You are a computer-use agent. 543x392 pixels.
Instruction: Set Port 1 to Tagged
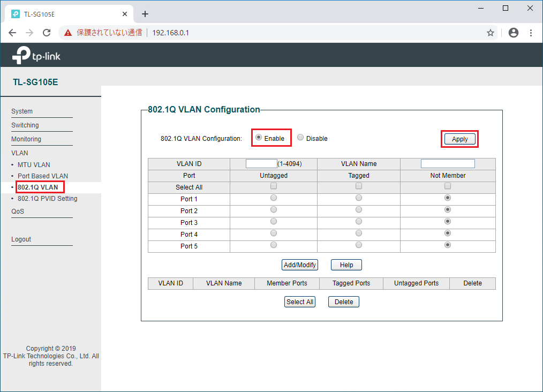coord(359,198)
